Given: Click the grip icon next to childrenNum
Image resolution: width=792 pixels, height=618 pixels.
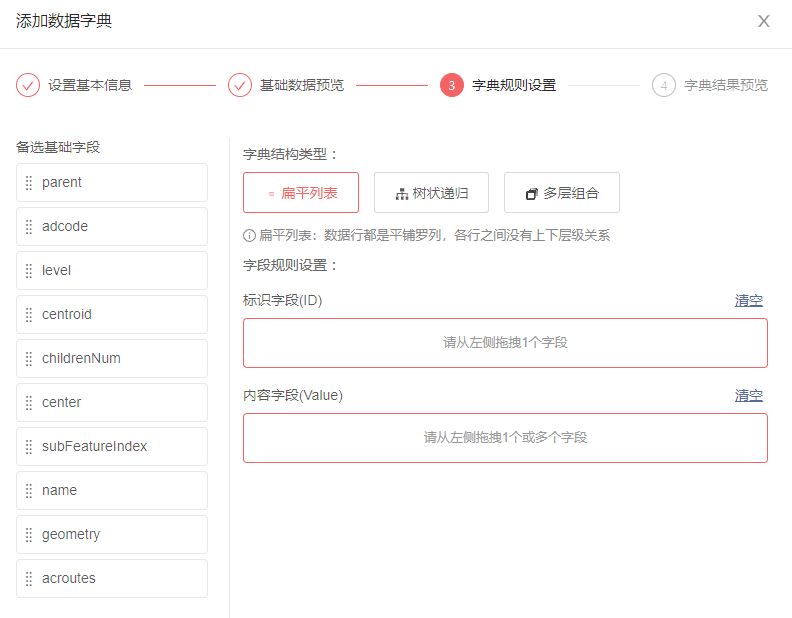Looking at the screenshot, I should click(x=29, y=359).
